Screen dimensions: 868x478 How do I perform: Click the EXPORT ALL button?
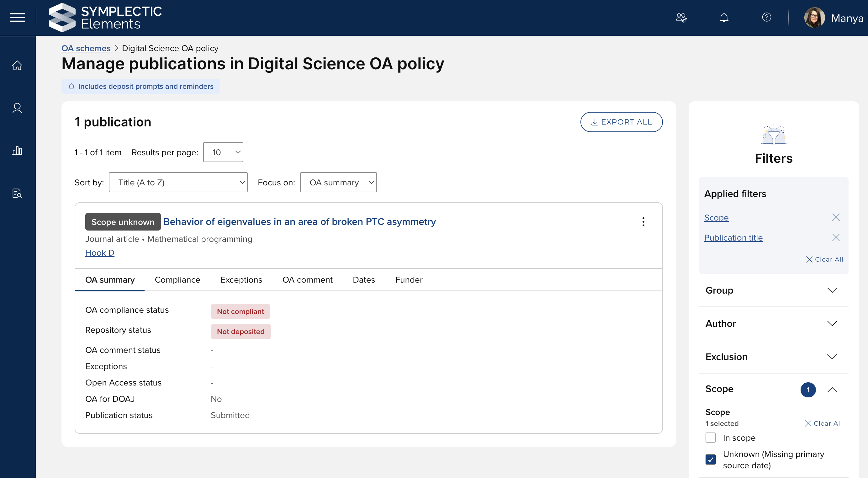[x=621, y=122]
